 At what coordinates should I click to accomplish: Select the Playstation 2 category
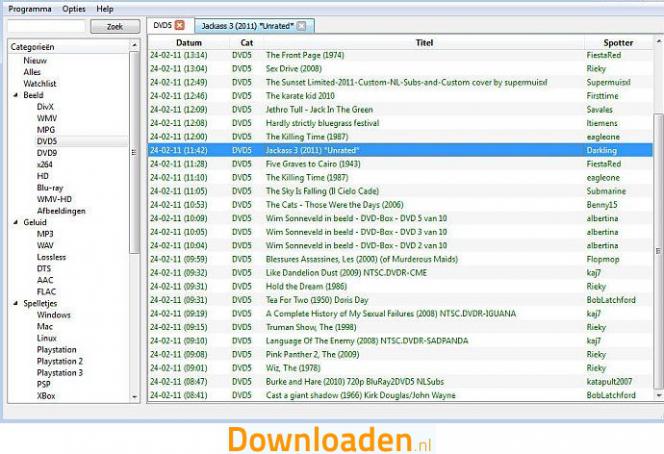60,361
